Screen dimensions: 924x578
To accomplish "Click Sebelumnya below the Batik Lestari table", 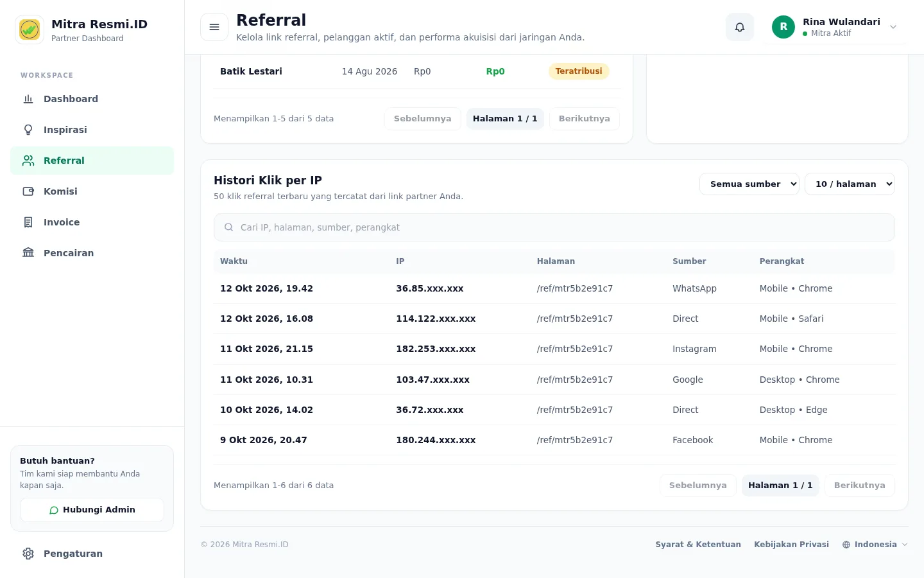I will point(423,119).
